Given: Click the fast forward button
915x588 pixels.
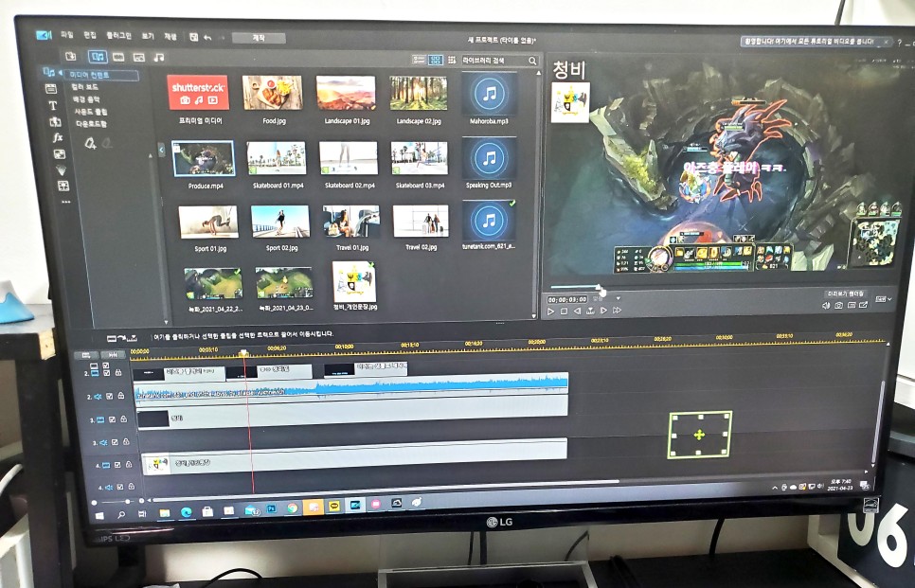Looking at the screenshot, I should (x=617, y=311).
